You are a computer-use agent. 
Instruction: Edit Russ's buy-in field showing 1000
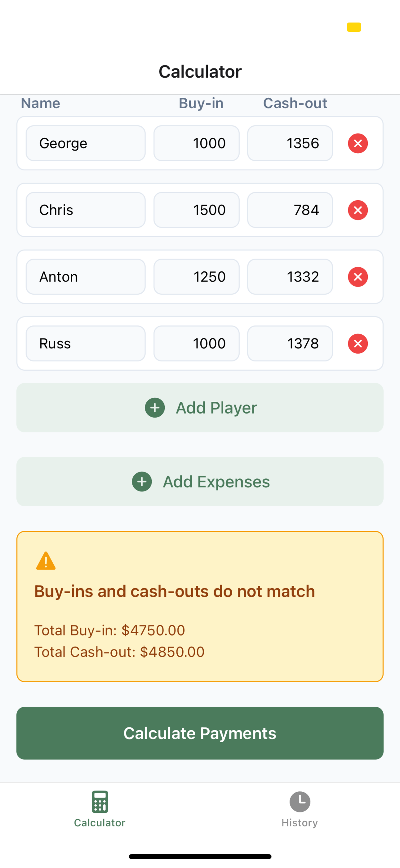196,343
